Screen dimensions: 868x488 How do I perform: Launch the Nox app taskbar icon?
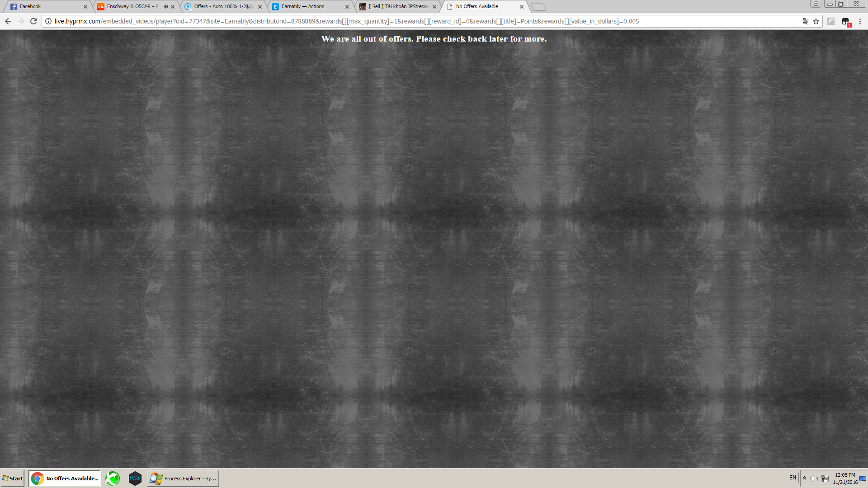click(x=135, y=478)
